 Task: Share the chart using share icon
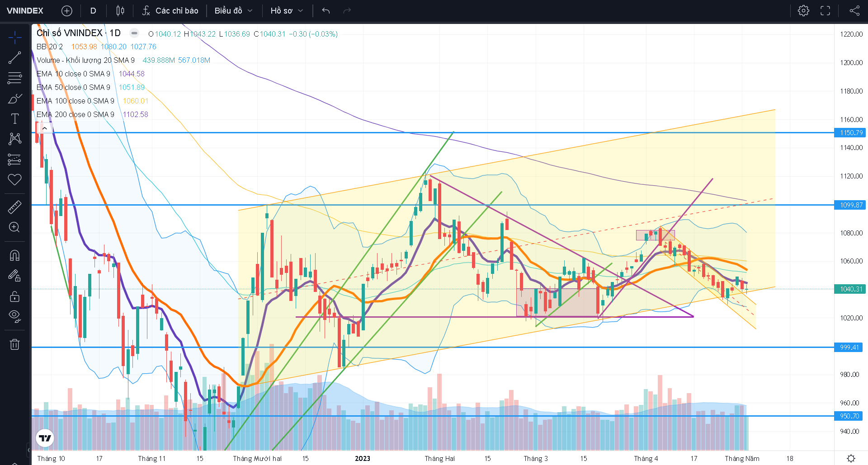pyautogui.click(x=854, y=11)
